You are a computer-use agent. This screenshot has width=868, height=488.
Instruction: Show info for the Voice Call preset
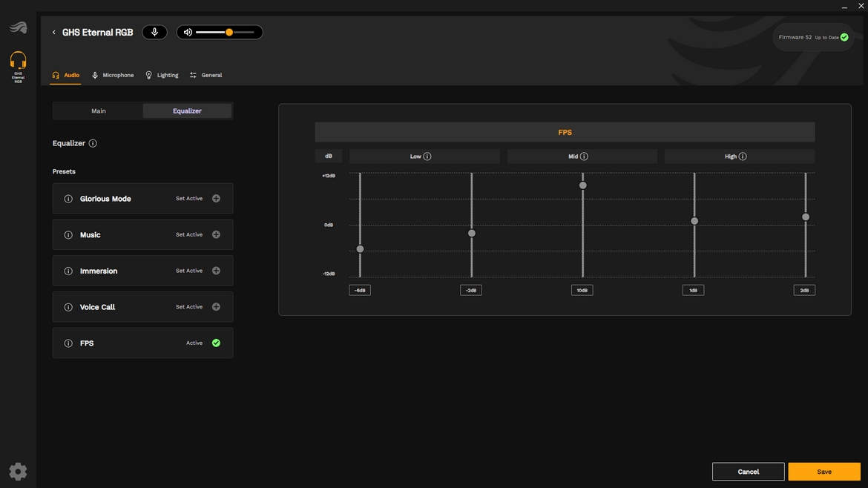tap(68, 307)
